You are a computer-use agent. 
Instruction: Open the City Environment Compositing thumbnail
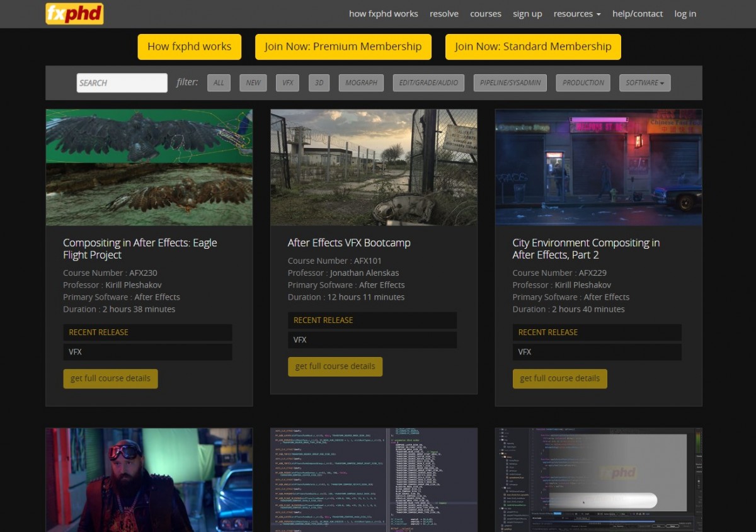click(x=598, y=167)
